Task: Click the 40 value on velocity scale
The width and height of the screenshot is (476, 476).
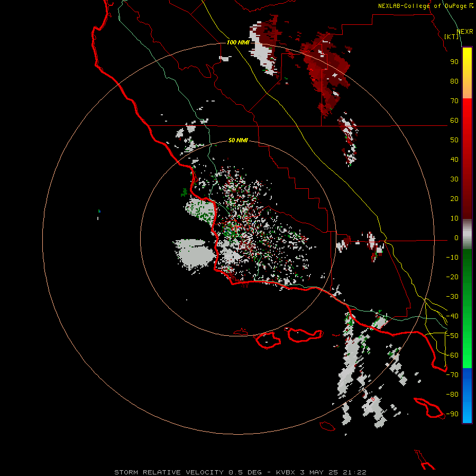Action: tap(454, 159)
